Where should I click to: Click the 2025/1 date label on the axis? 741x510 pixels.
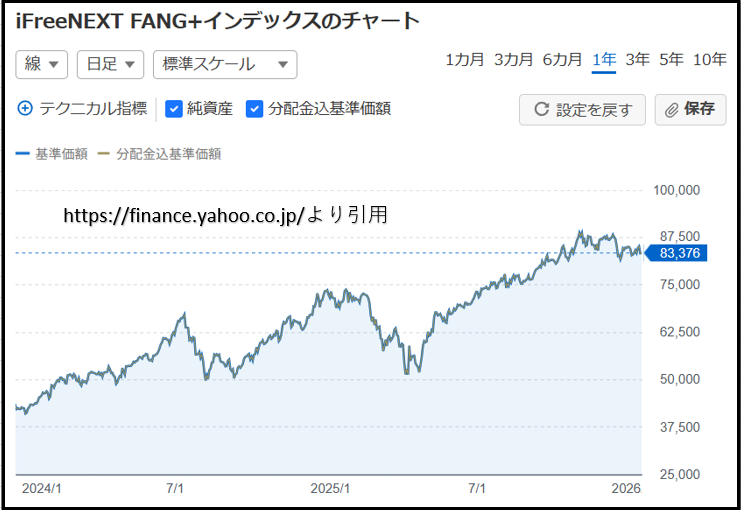(329, 489)
